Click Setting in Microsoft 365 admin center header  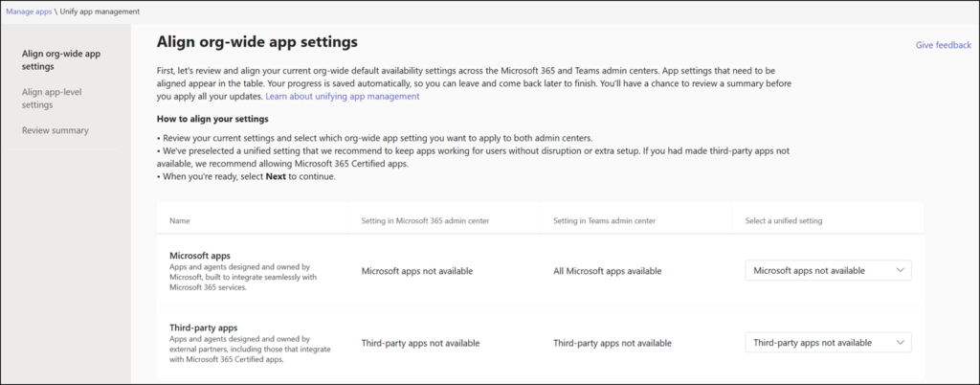pos(425,220)
